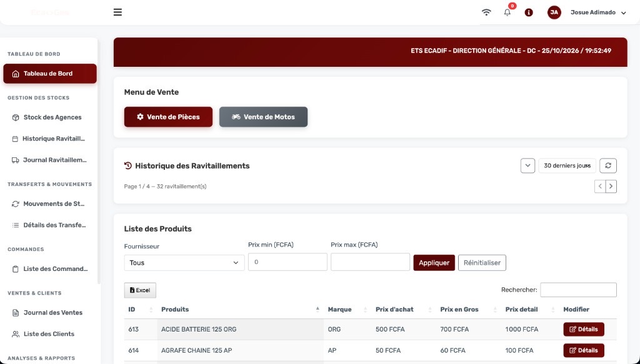Open Journal Ravitaillement in sidebar
This screenshot has width=640, height=364.
tap(50, 160)
